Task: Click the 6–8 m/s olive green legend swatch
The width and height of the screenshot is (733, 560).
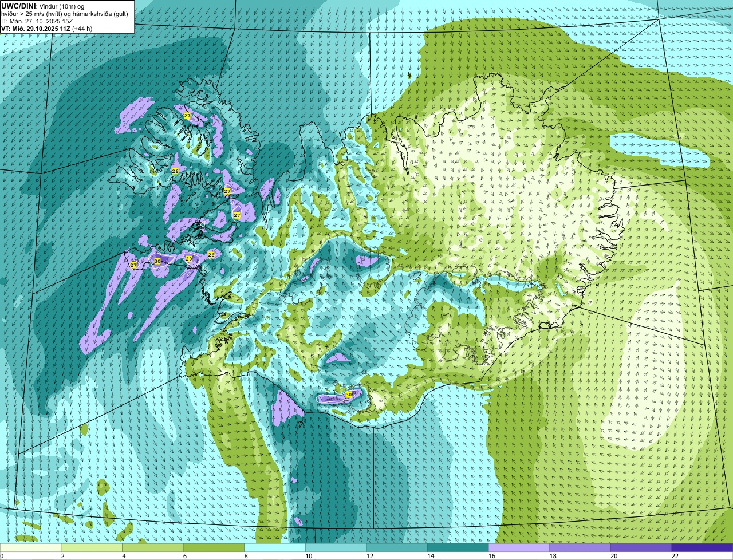Action: [214, 547]
